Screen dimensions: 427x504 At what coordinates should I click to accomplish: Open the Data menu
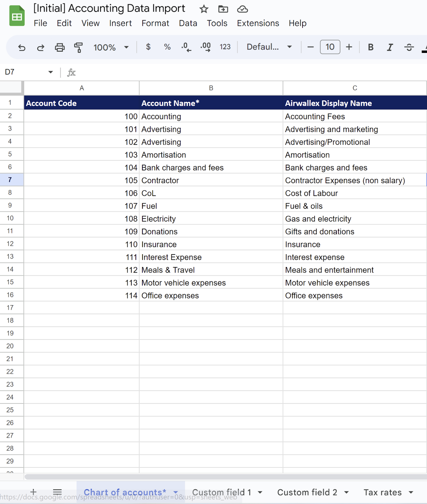click(188, 23)
